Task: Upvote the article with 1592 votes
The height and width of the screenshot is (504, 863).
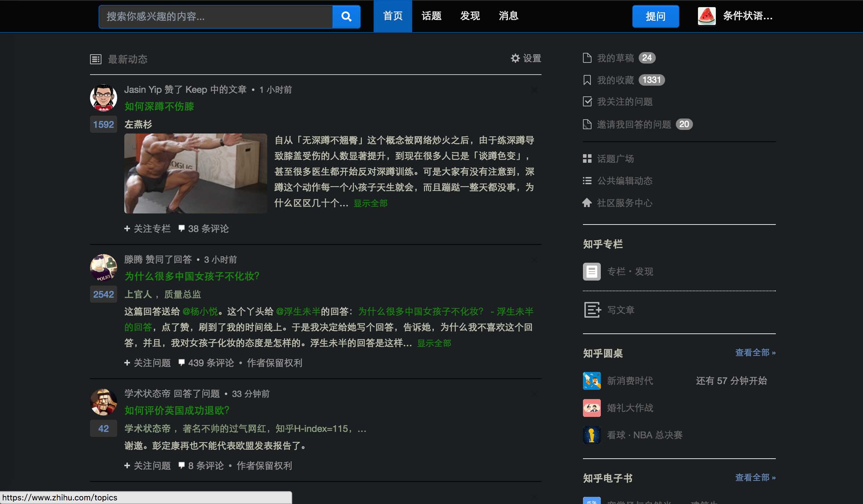Action: pos(104,124)
